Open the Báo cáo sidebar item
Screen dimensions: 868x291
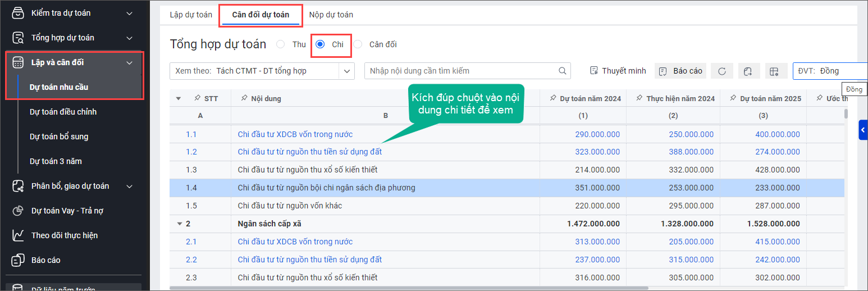tap(46, 260)
